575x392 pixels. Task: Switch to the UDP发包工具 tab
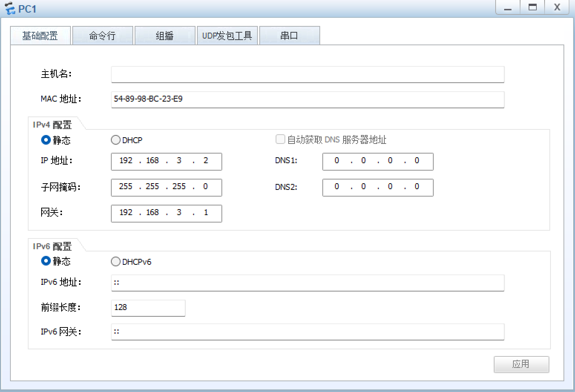pos(227,35)
